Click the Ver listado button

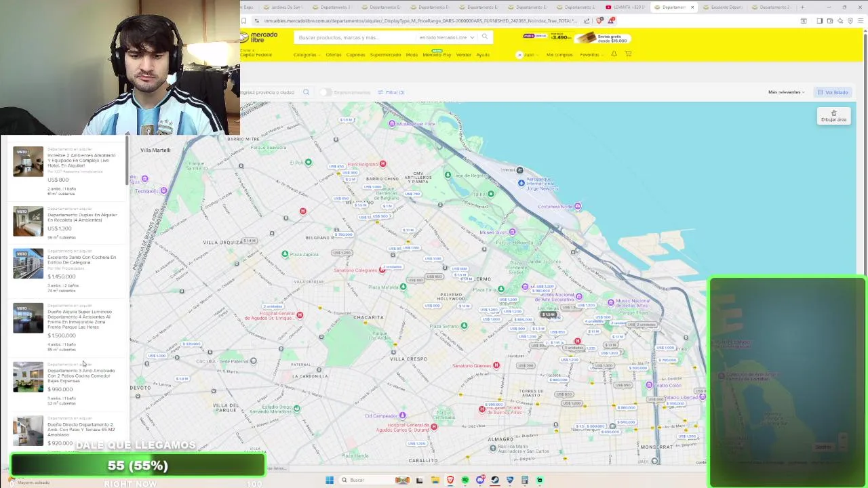coord(833,92)
